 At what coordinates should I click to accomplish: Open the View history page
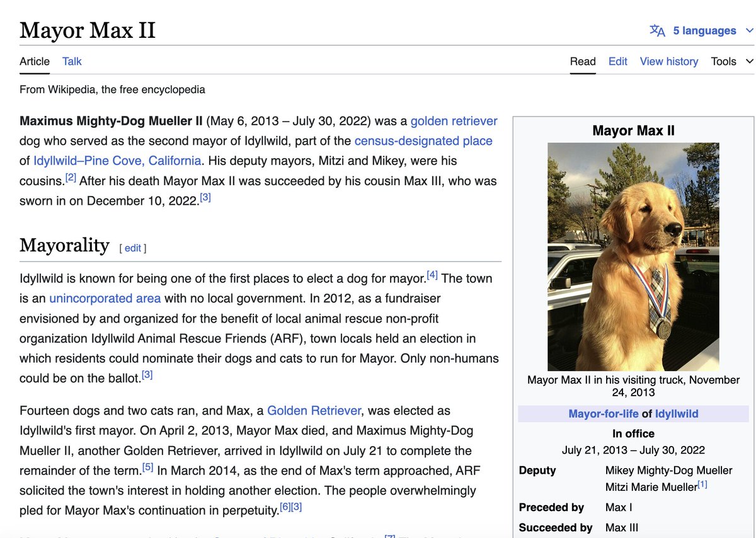click(x=669, y=61)
